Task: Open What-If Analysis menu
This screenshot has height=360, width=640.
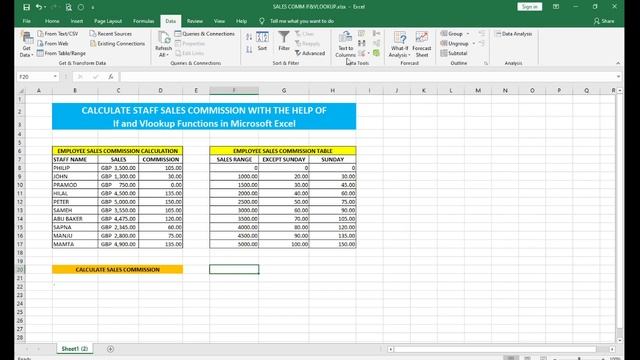Action: click(399, 44)
